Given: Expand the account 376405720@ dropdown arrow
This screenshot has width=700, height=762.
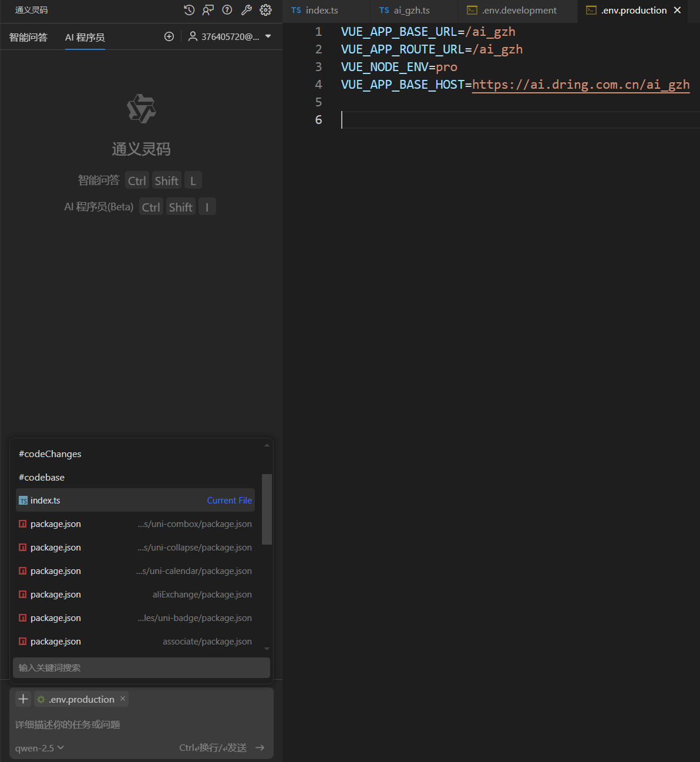Looking at the screenshot, I should tap(268, 36).
